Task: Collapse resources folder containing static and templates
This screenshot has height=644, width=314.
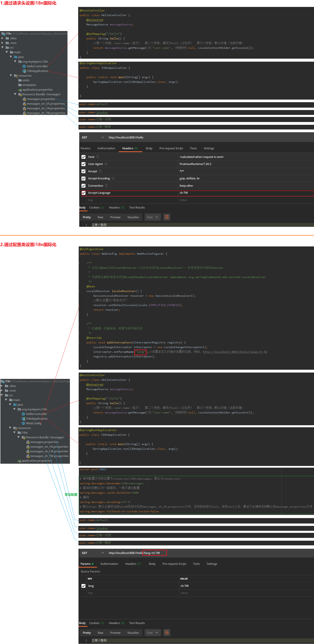Action: (x=11, y=75)
